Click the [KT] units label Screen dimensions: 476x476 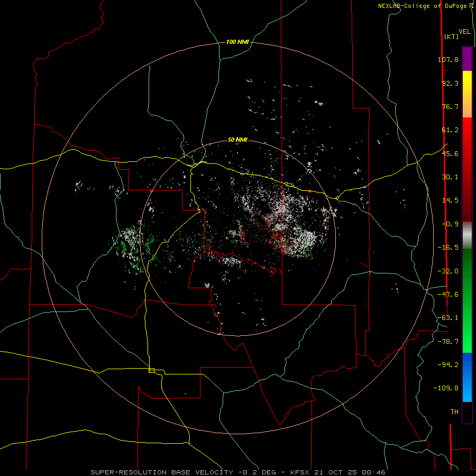pos(452,36)
